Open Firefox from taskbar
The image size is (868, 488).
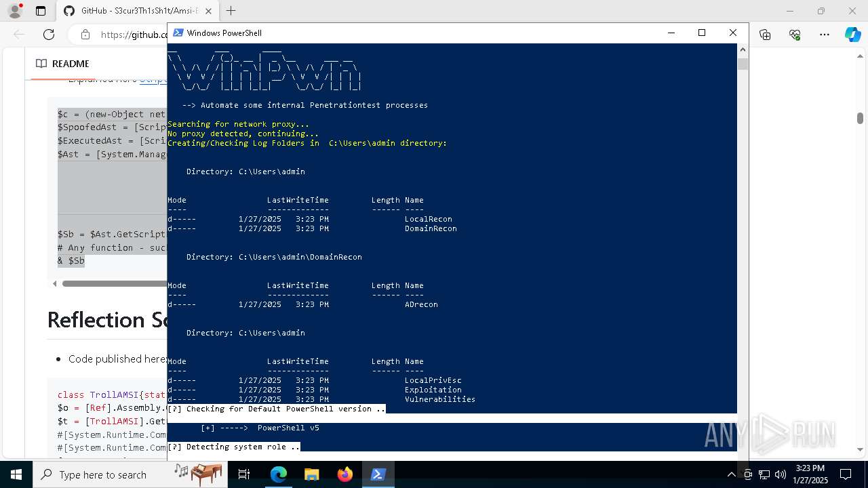pos(344,474)
